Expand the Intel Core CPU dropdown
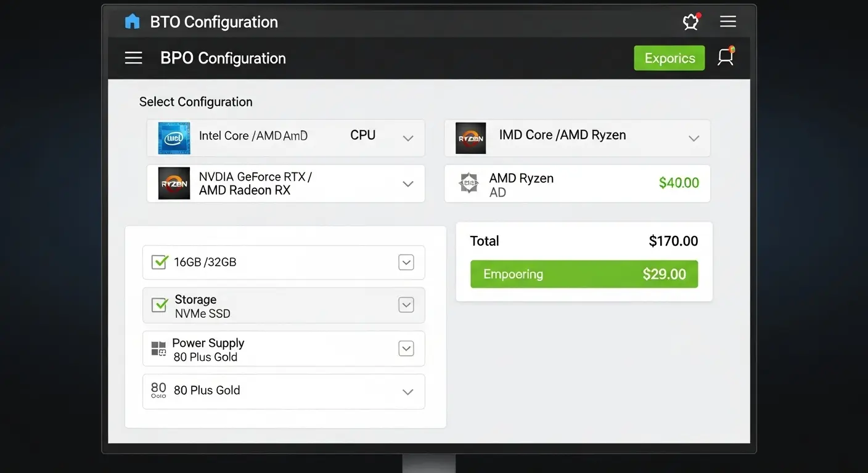 407,138
